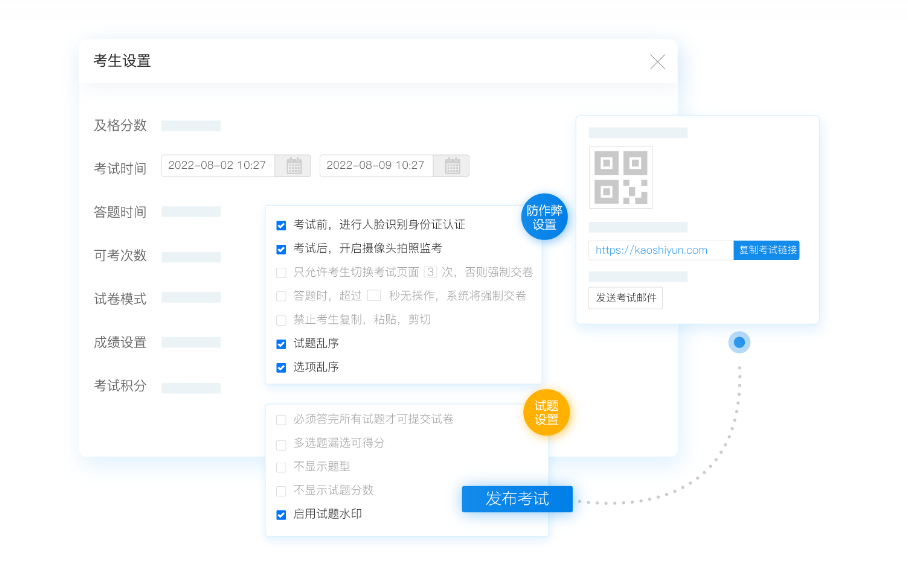Viewport: 907px width, 577px height.
Task: Click calendar icon beside exam end time
Action: pyautogui.click(x=452, y=166)
